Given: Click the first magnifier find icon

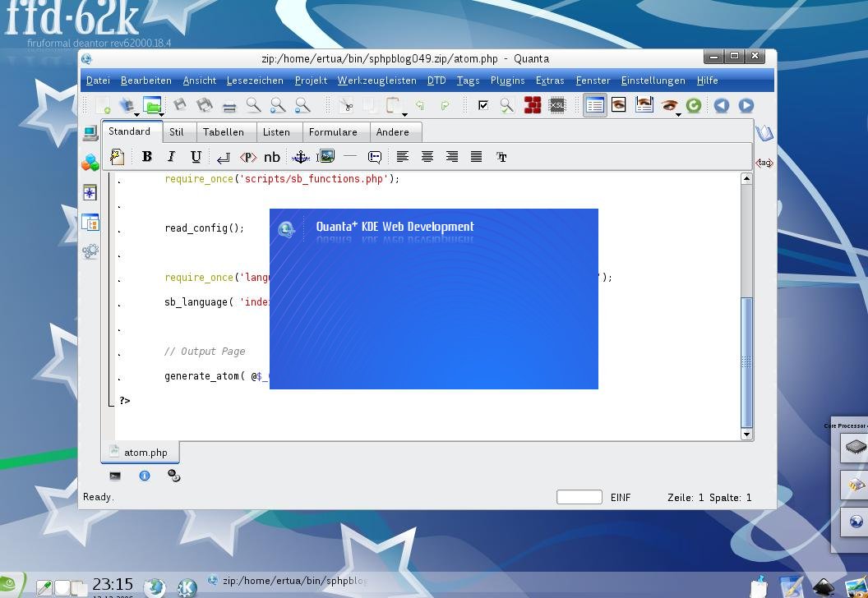Looking at the screenshot, I should [x=253, y=105].
